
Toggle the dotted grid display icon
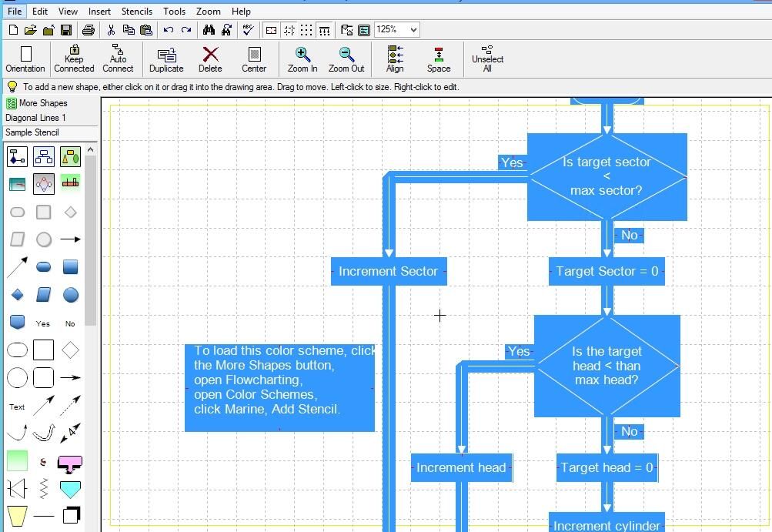tap(306, 30)
